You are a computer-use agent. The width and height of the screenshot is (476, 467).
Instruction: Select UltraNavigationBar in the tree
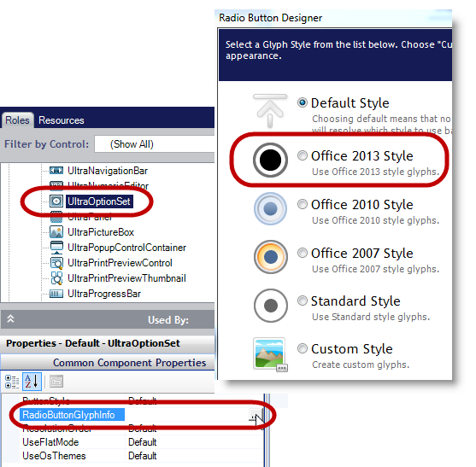click(108, 171)
